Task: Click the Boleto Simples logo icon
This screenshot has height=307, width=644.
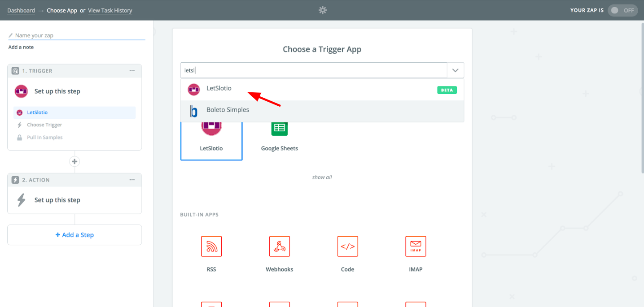Action: coord(194,111)
